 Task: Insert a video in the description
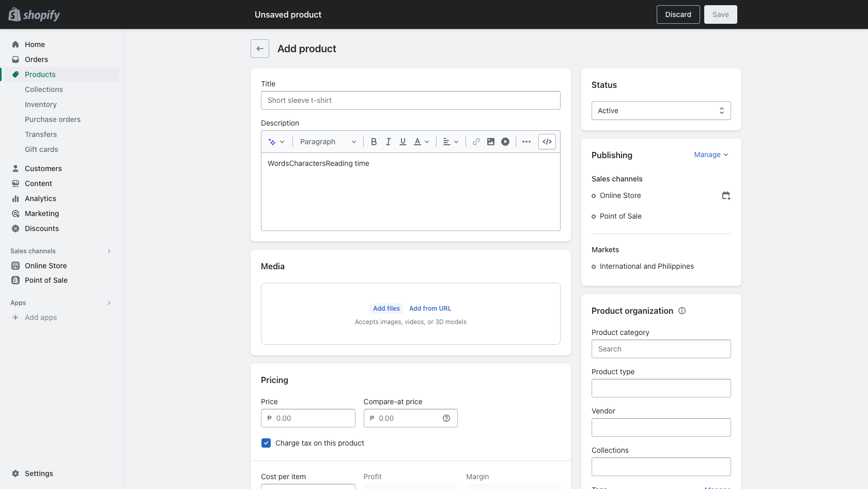coord(505,142)
